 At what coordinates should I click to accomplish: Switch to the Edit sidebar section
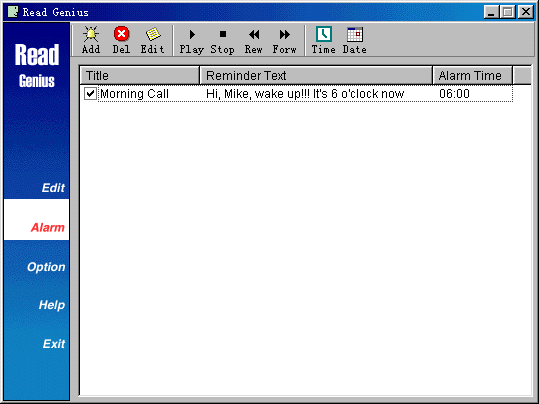coord(53,188)
